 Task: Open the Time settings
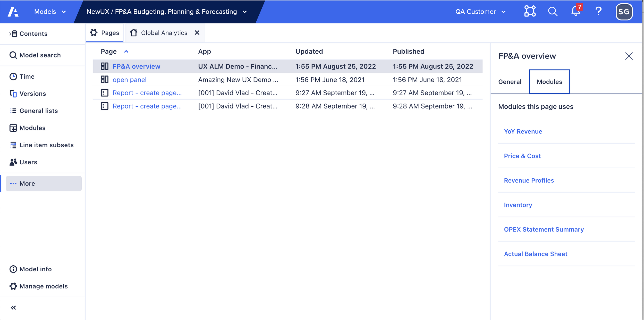pos(27,77)
